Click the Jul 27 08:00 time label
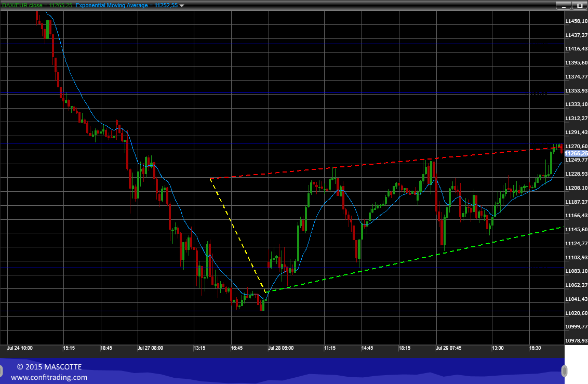The width and height of the screenshot is (588, 384). 150,348
